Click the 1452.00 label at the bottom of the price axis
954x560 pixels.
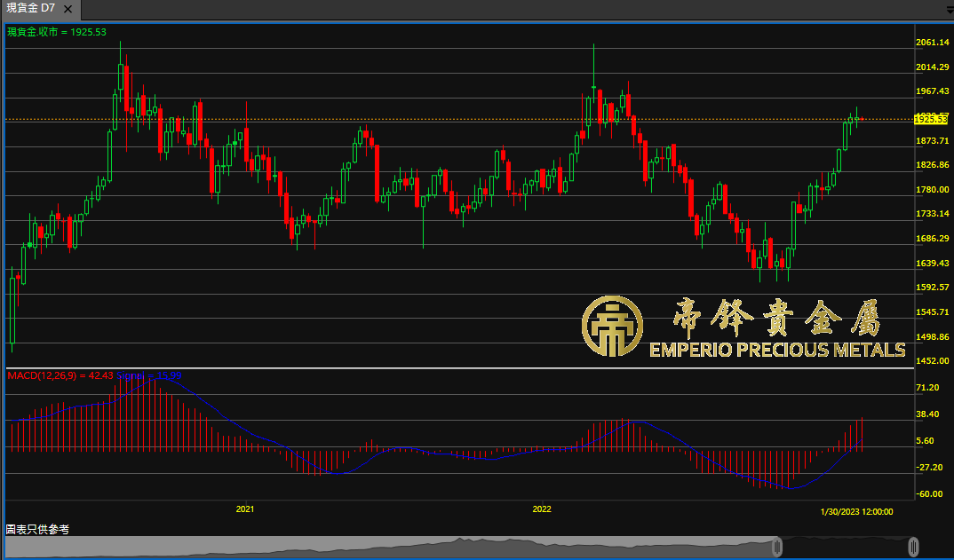[932, 361]
